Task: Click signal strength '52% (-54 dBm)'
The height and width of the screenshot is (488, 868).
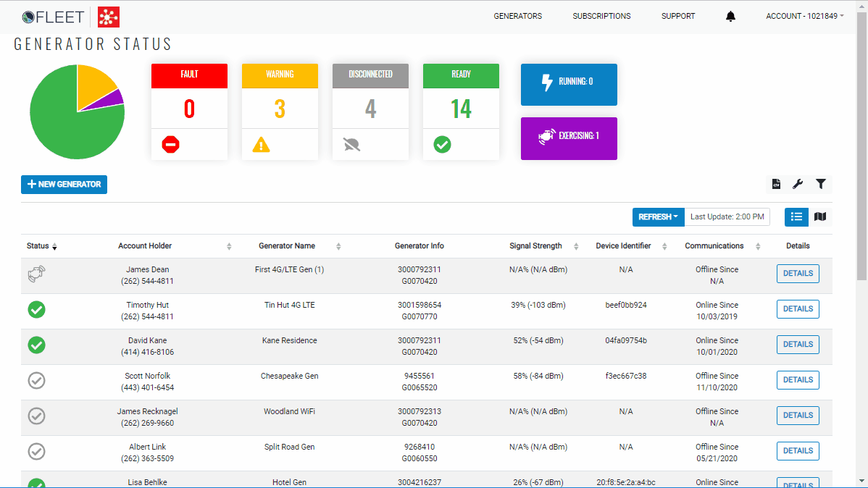Action: click(x=538, y=341)
